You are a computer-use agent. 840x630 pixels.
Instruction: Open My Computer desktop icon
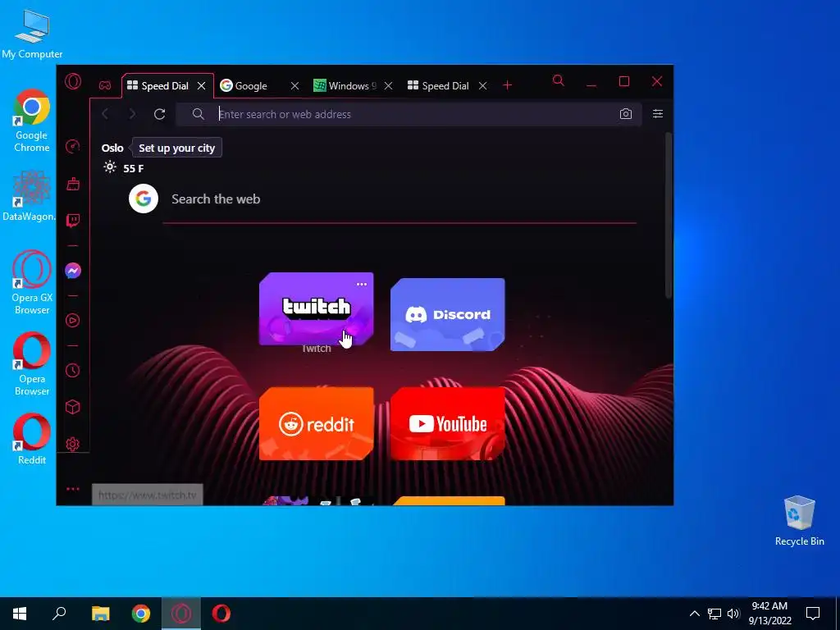32,34
